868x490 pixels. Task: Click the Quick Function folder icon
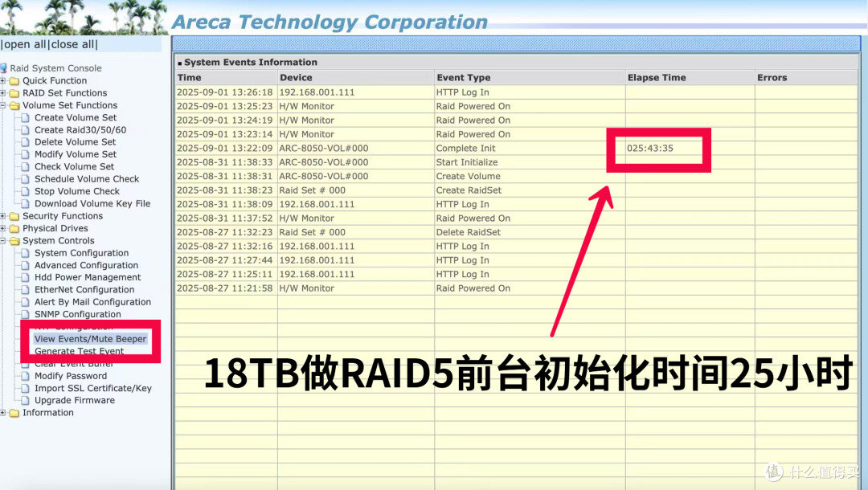tap(14, 81)
